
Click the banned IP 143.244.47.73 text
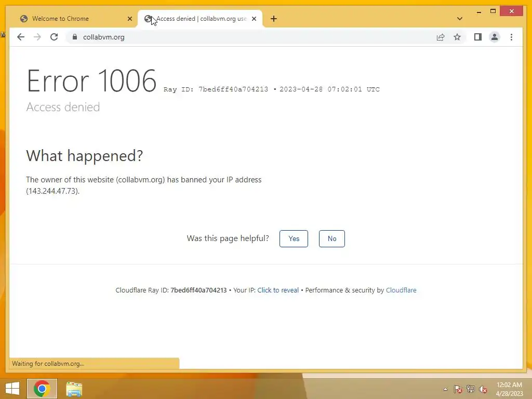(x=52, y=191)
